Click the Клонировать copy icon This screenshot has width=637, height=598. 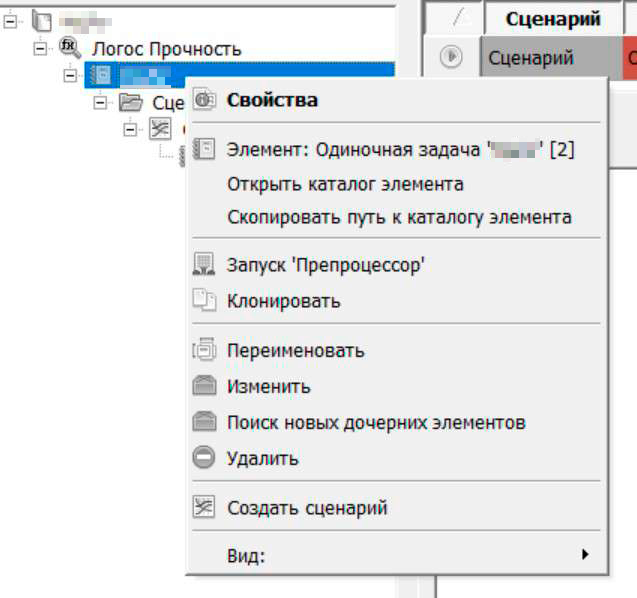tap(204, 300)
